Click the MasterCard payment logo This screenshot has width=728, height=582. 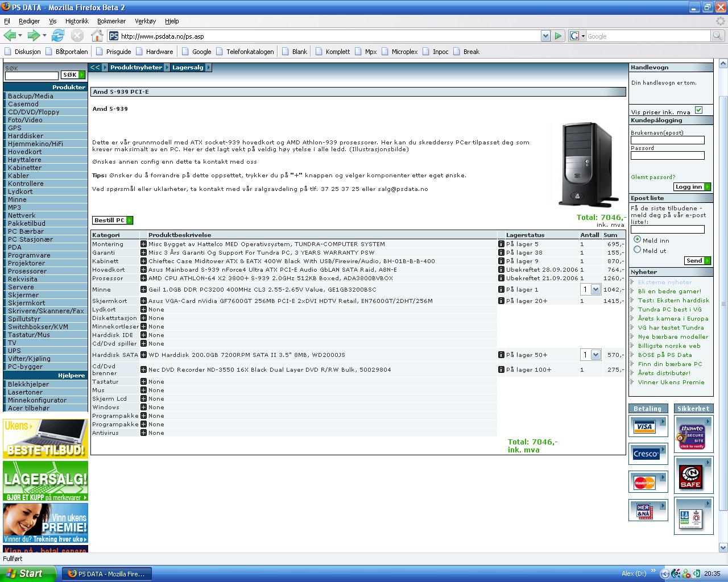[x=647, y=483]
